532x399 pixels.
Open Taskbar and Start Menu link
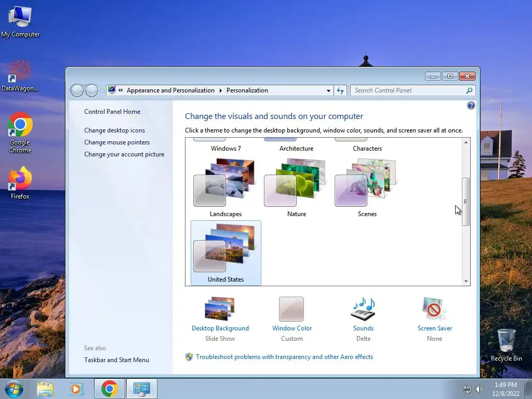[117, 360]
